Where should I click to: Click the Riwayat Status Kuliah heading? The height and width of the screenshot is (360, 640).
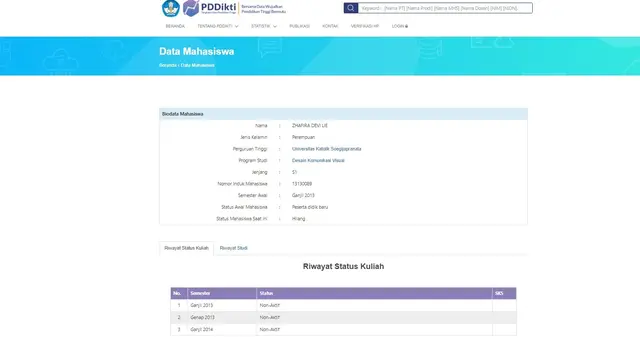(x=343, y=267)
